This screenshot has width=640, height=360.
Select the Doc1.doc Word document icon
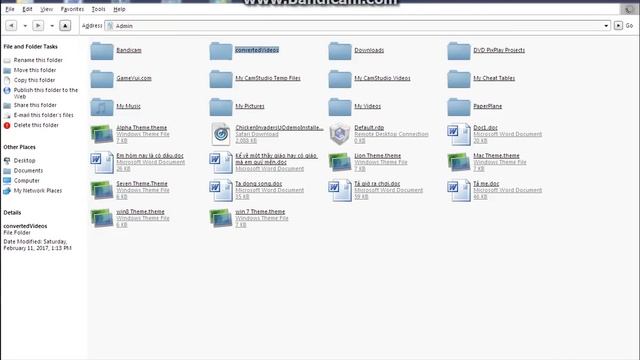(x=459, y=134)
